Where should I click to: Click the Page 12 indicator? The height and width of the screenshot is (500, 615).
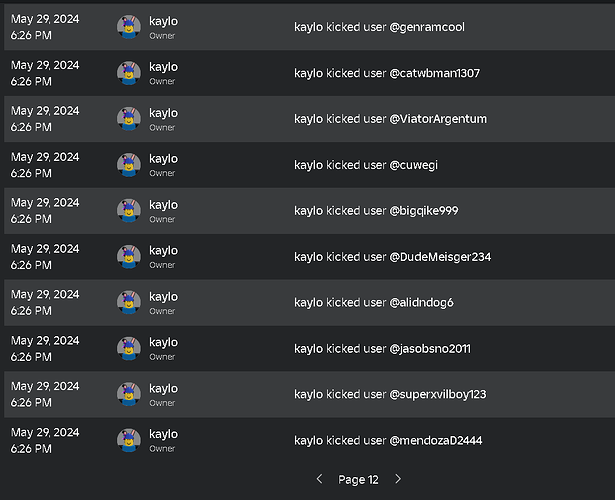358,480
